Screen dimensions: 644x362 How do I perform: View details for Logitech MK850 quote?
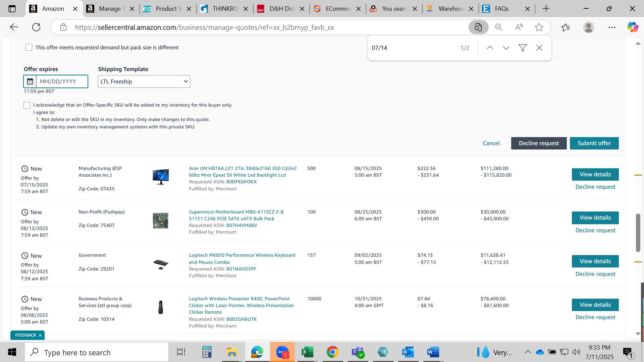tap(595, 261)
